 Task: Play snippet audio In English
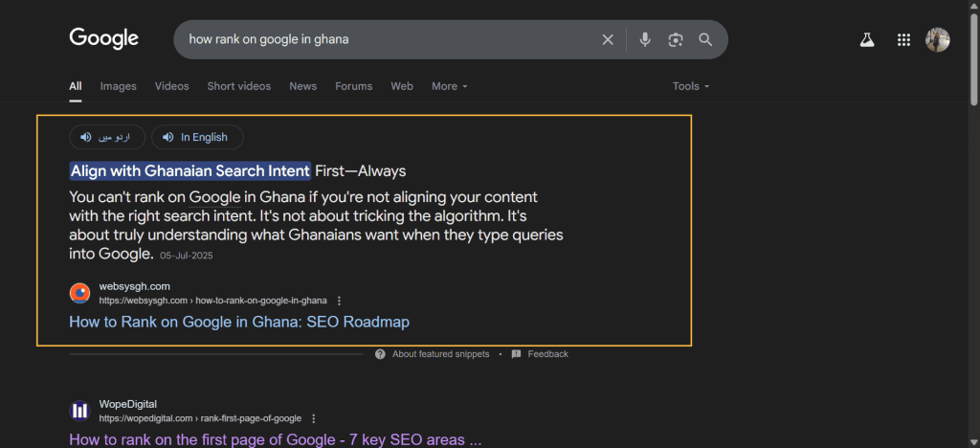[x=197, y=138]
